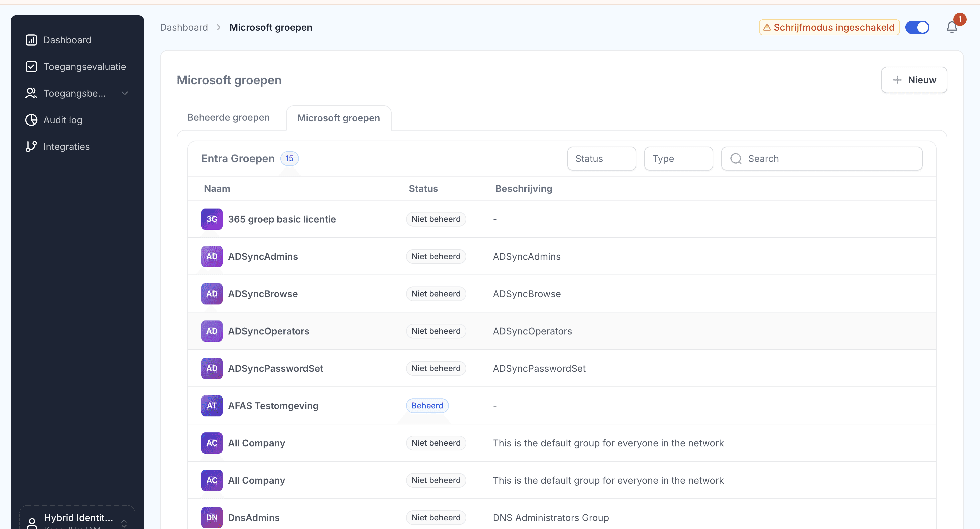Screen dimensions: 980x529
Task: Switch to Beheerde groepen tab
Action: coord(228,118)
